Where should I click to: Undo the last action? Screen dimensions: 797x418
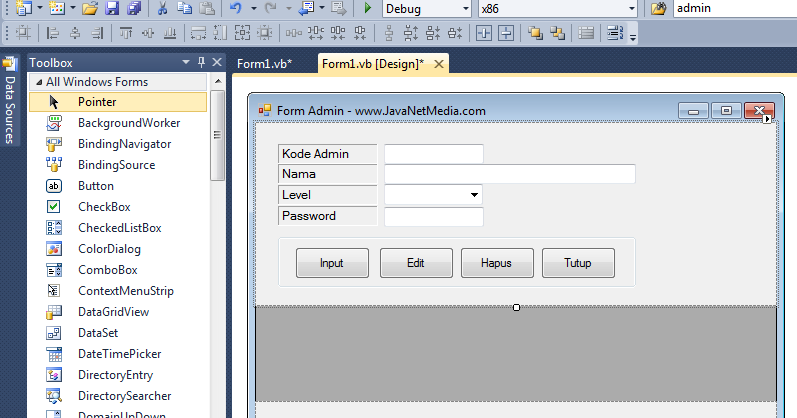click(236, 8)
